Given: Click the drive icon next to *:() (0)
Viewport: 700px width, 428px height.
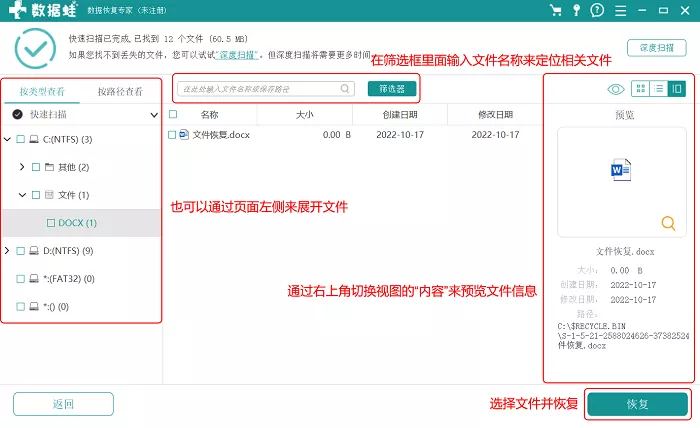Looking at the screenshot, I should coord(34,307).
